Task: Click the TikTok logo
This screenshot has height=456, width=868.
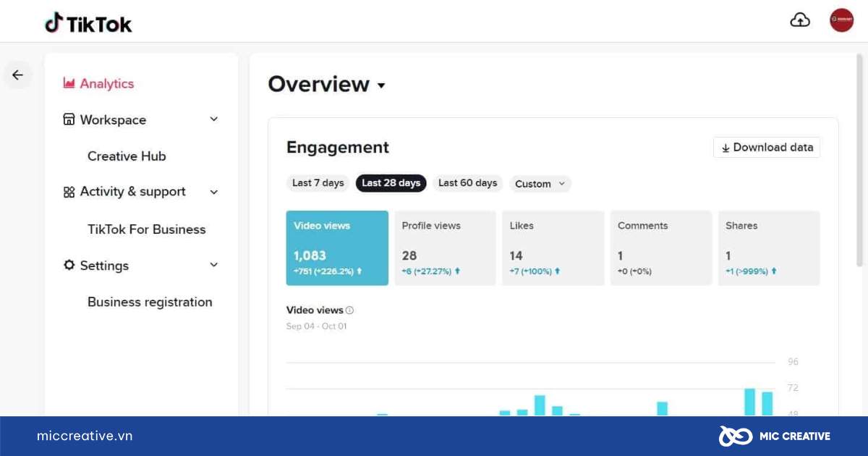Action: 88,23
